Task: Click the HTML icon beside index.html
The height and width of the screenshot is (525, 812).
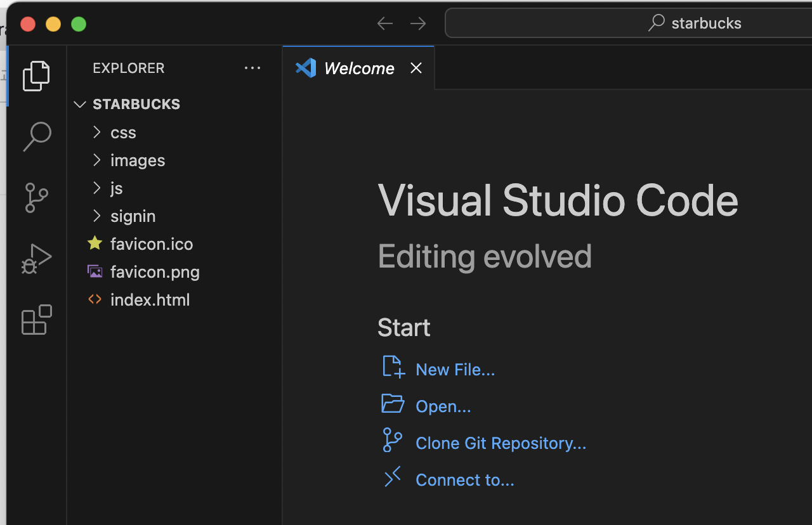Action: [x=95, y=299]
